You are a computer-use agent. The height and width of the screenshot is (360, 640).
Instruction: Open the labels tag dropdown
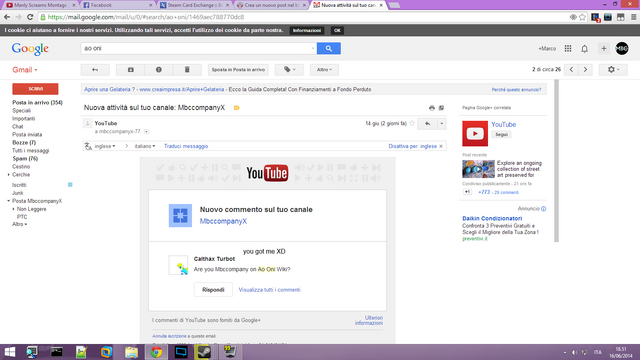[289, 70]
